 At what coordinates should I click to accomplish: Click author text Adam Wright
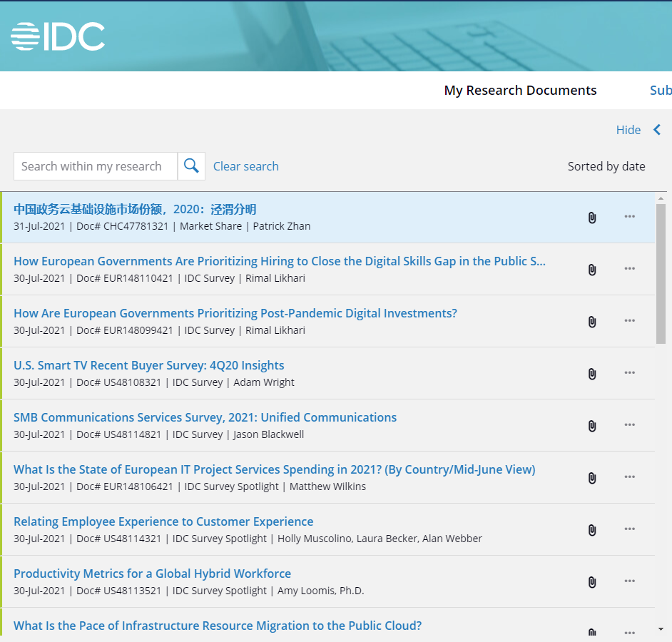[263, 382]
